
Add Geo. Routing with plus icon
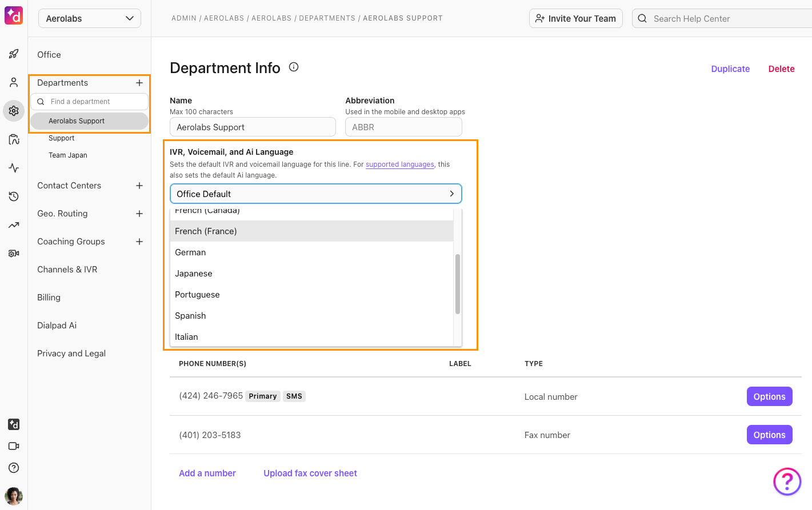(139, 214)
